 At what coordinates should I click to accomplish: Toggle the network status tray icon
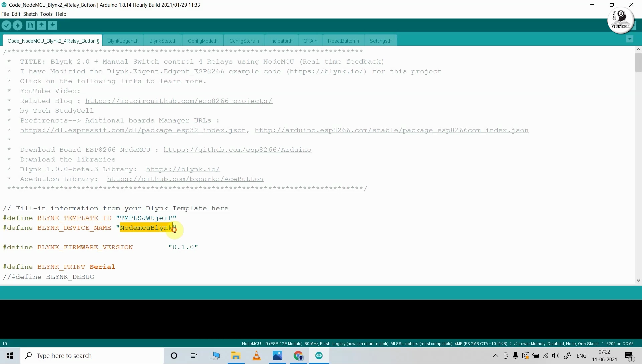[546, 356]
